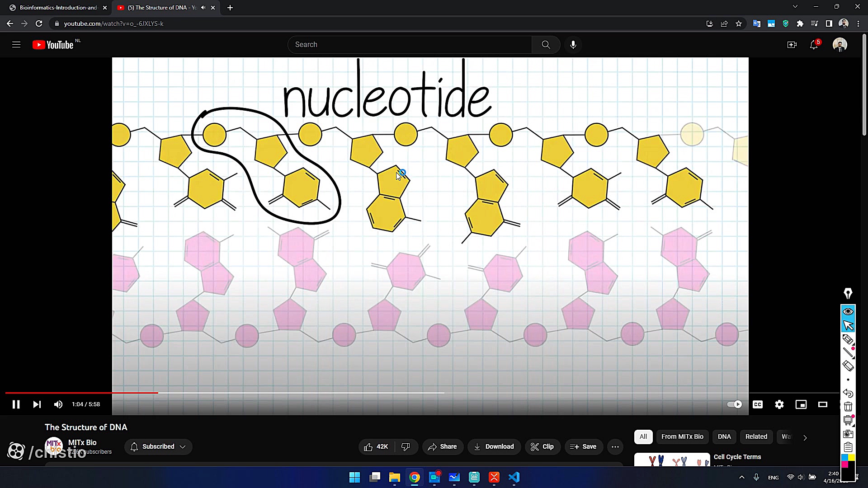Select the eraser tool in annotation toolbar

pos(848,366)
